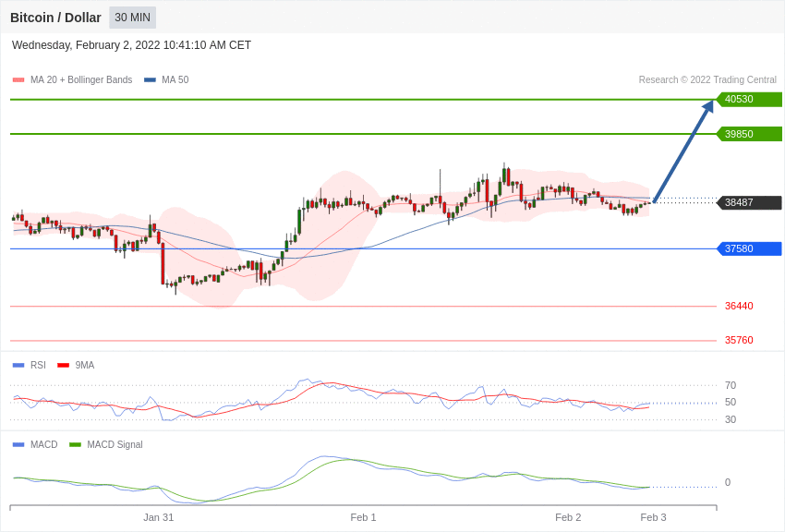
Task: Click the MA 20 + Bollinger Bands legend swatch
Action: pyautogui.click(x=18, y=80)
